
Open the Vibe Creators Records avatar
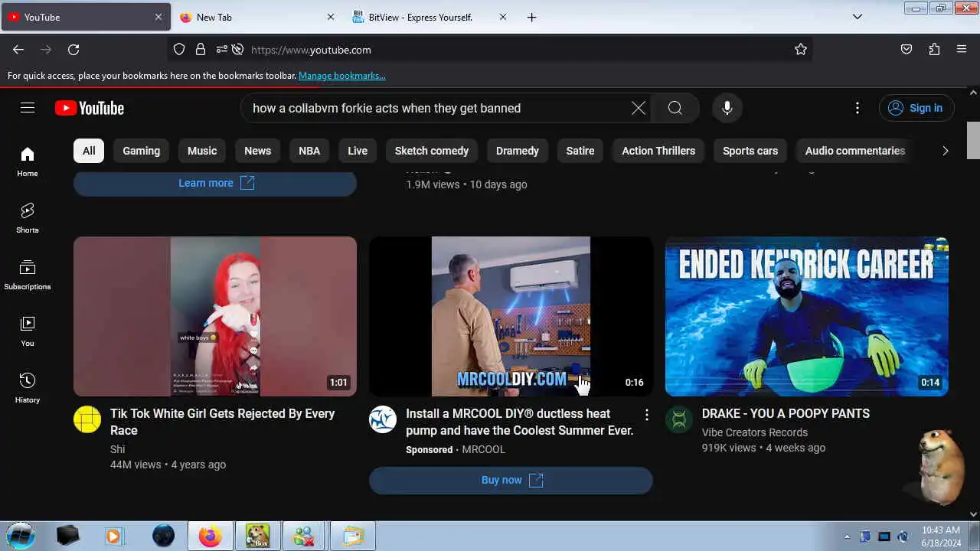pos(679,419)
